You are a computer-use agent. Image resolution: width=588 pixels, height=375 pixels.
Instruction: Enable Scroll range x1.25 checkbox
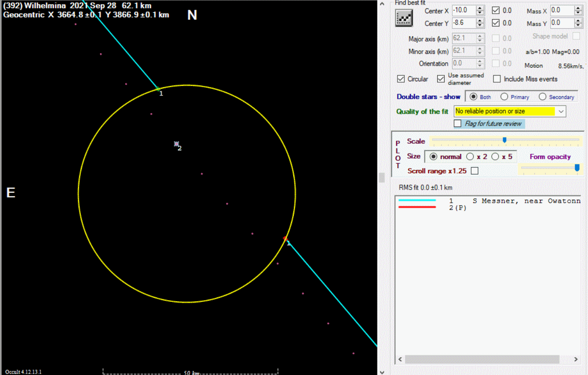click(x=475, y=171)
